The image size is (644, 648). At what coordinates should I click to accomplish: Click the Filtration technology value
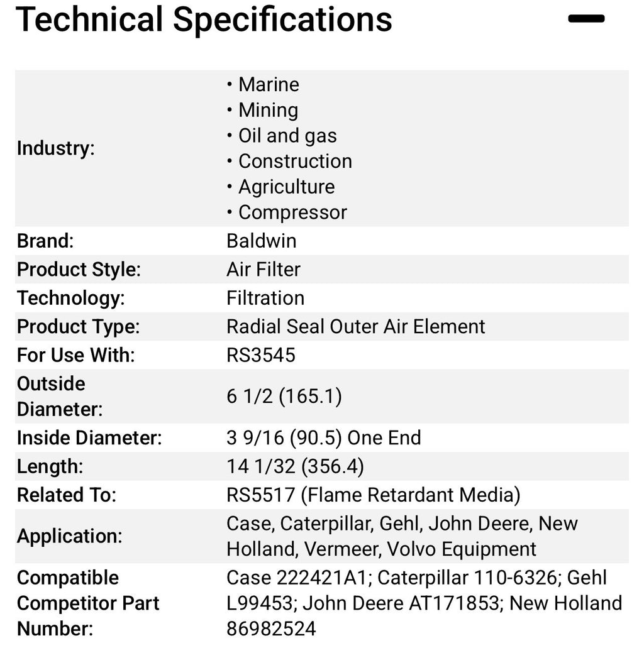coord(265,298)
